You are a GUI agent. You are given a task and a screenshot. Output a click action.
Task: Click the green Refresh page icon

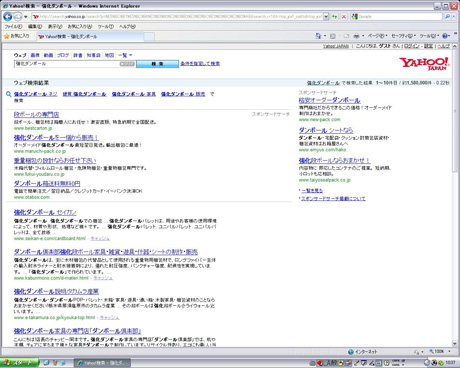tap(335, 16)
